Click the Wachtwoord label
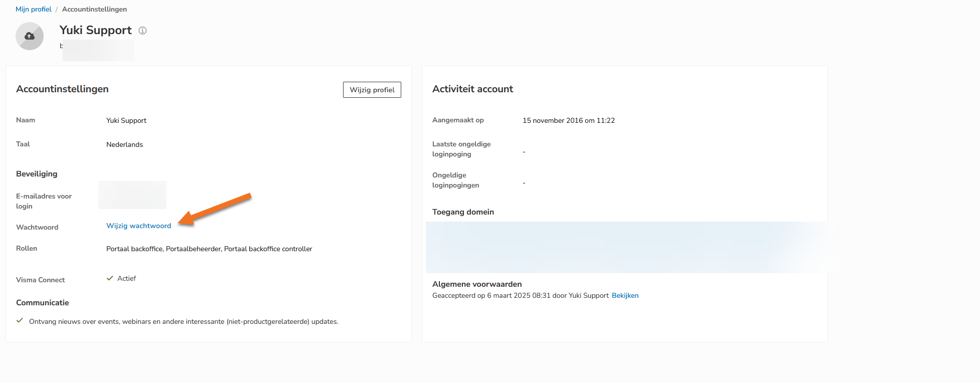 (37, 227)
